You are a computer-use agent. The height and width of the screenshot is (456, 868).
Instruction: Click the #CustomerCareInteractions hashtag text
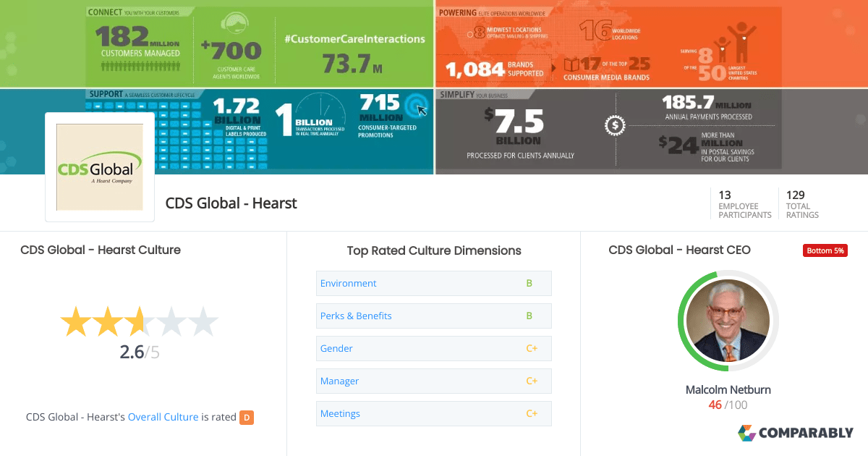354,38
